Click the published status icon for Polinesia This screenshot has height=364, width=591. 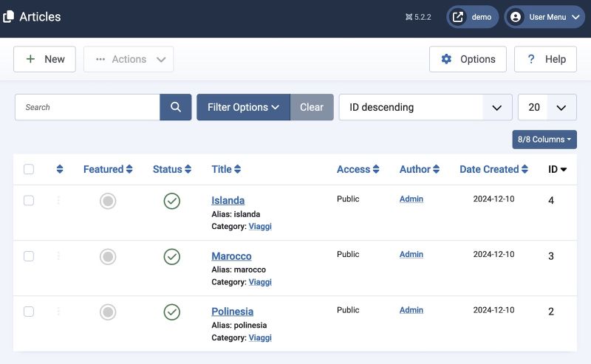click(172, 312)
